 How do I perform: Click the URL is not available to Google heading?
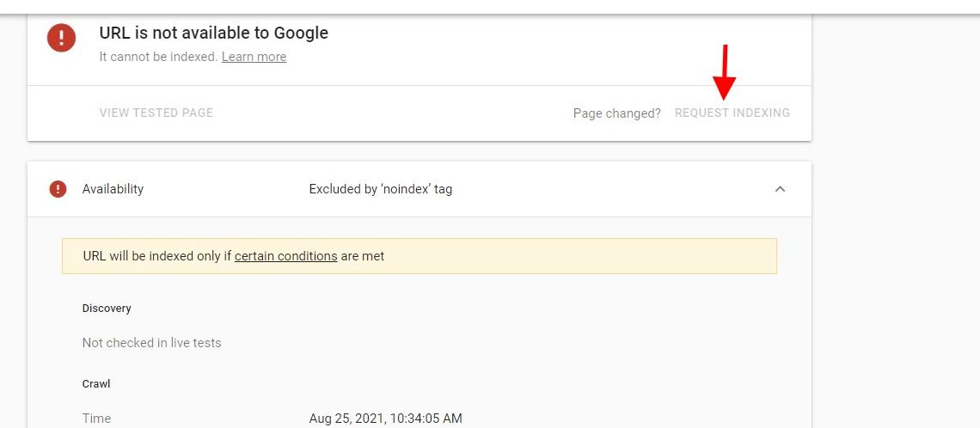tap(214, 33)
